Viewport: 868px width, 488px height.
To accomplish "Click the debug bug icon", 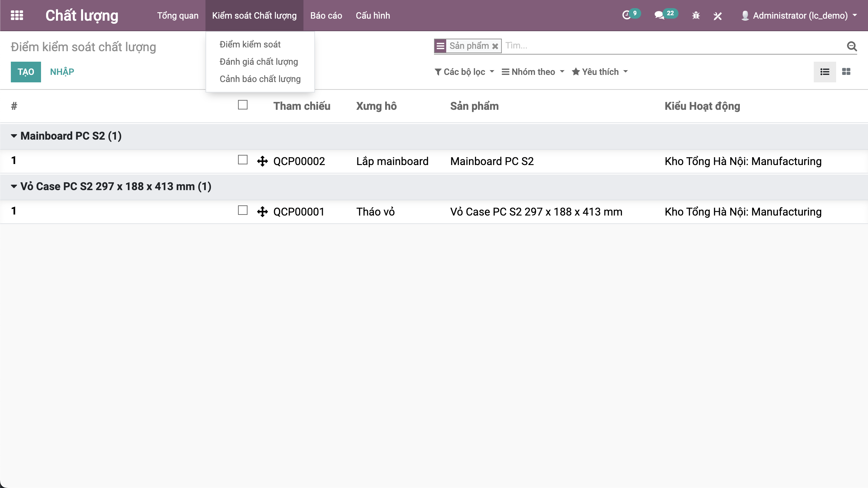I will click(x=696, y=16).
